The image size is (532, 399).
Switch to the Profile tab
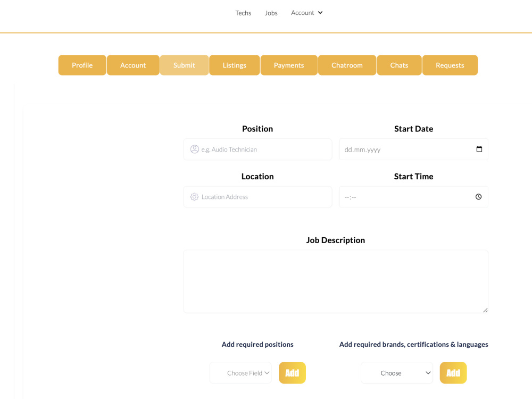[82, 65]
